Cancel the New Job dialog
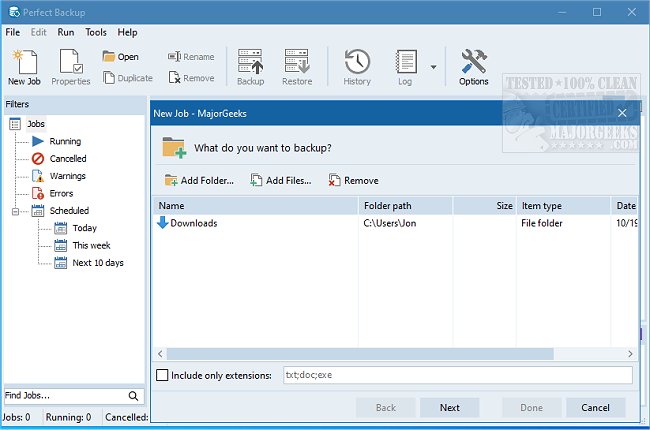650x430 pixels. point(595,408)
